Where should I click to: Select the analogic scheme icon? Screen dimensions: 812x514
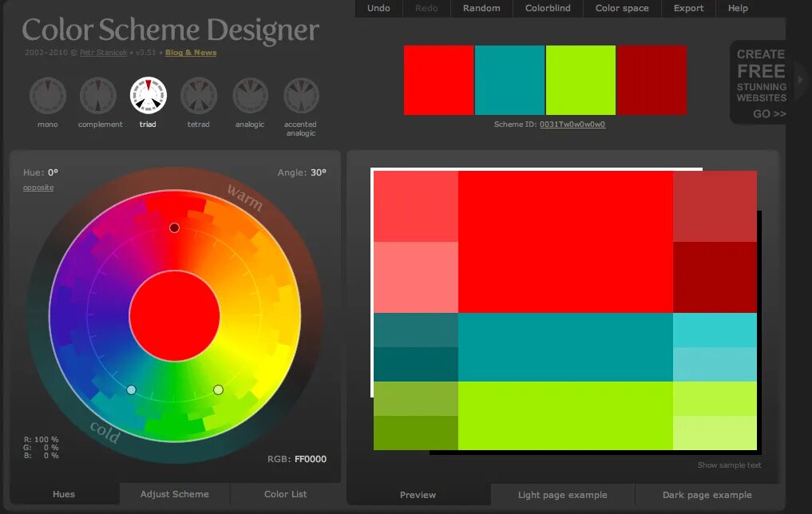tap(250, 96)
